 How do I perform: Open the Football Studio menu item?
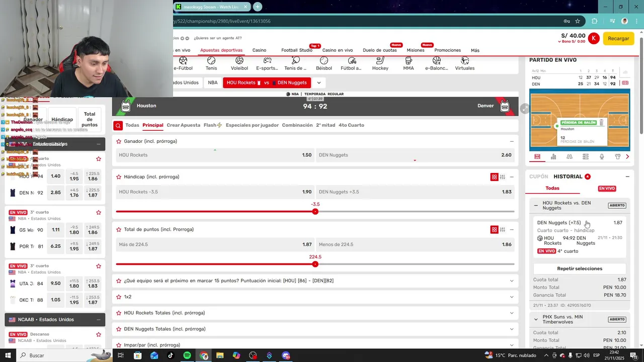pos(297,50)
